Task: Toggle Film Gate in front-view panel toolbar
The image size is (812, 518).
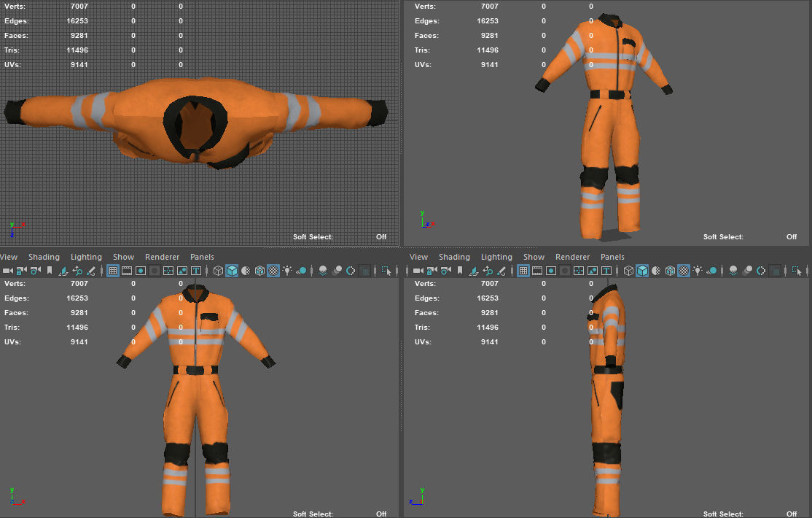Action: [x=127, y=271]
